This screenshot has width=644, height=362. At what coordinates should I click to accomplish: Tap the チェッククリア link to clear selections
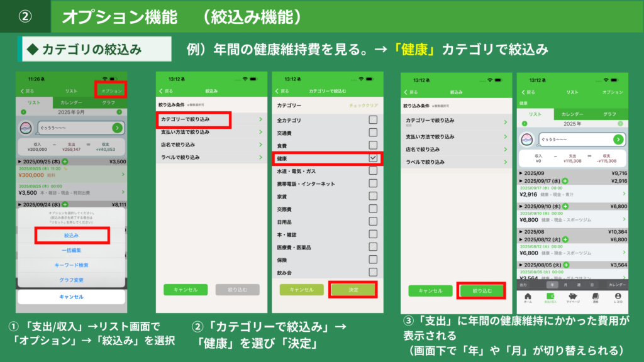coord(364,105)
